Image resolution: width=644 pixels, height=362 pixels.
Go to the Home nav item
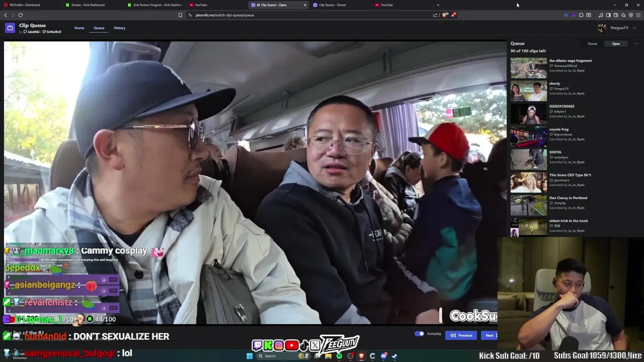tap(79, 28)
